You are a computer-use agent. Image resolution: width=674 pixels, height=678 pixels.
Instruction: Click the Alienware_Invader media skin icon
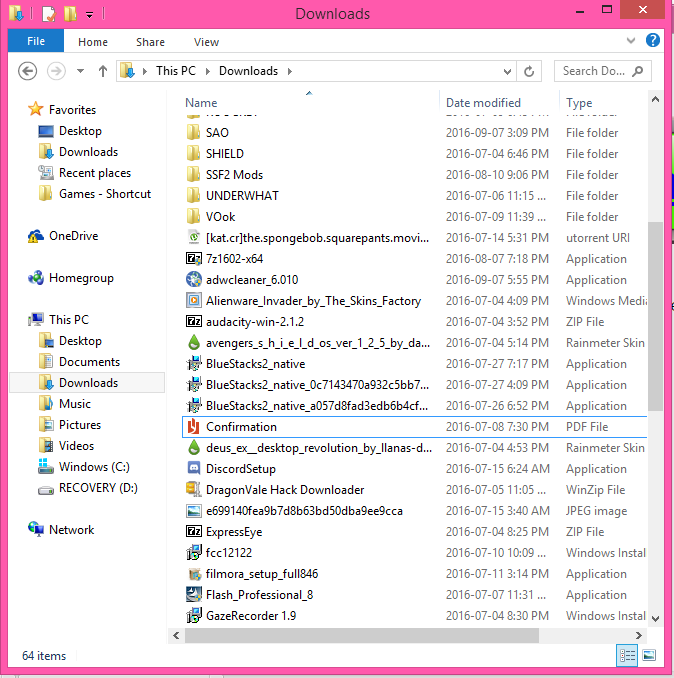[194, 301]
